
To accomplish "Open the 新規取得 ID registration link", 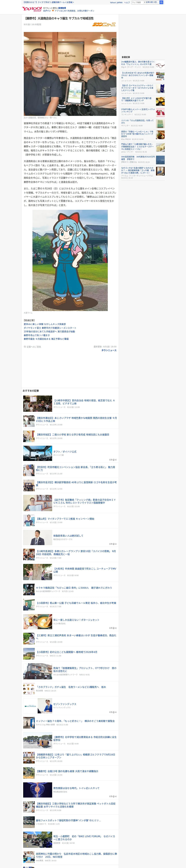I will (x=62, y=8).
